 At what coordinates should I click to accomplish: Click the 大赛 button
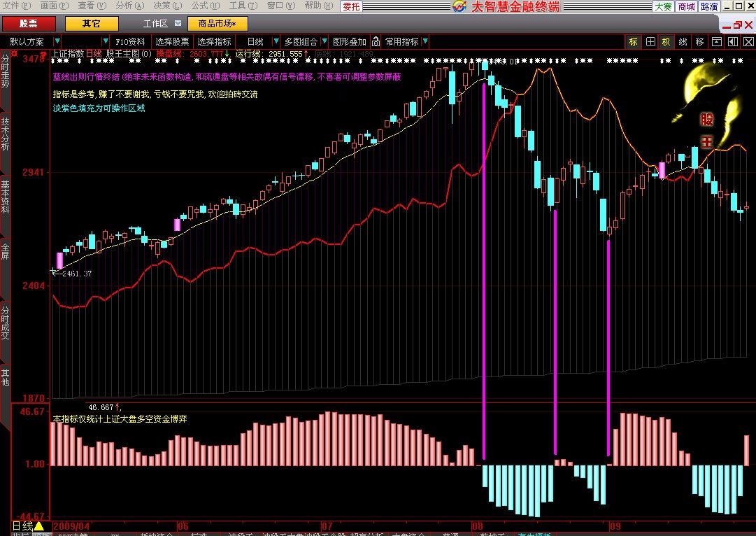[x=664, y=6]
